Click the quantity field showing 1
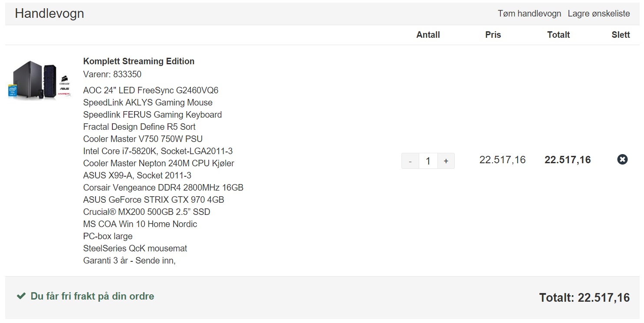The width and height of the screenshot is (644, 323). click(x=428, y=161)
